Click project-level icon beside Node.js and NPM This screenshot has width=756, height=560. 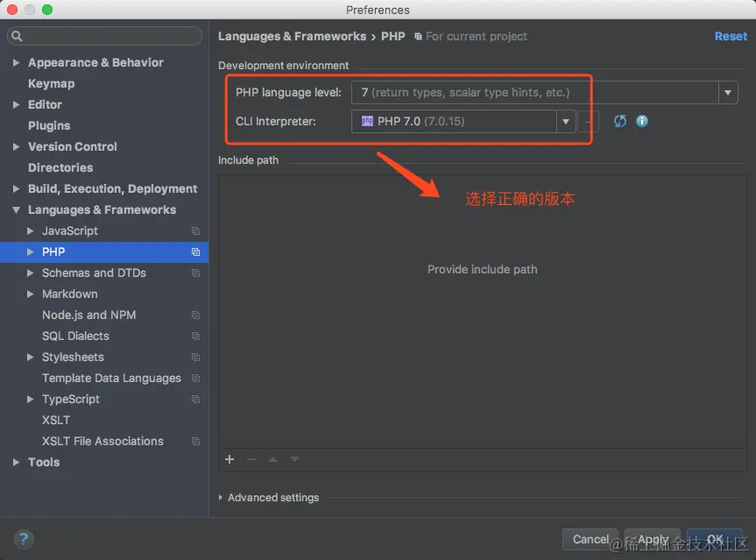click(195, 315)
